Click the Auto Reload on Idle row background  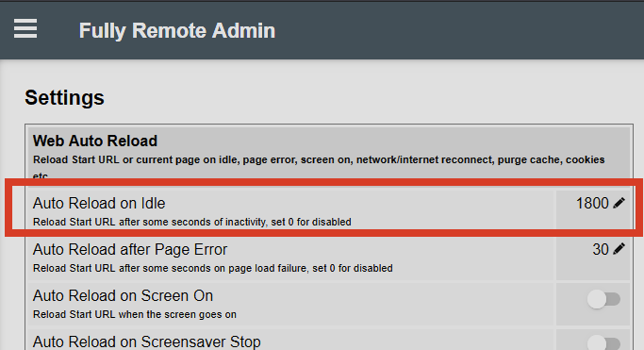(x=291, y=210)
